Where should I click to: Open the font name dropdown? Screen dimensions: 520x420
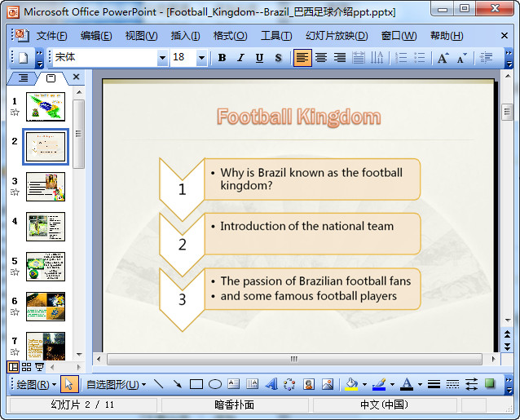[162, 58]
